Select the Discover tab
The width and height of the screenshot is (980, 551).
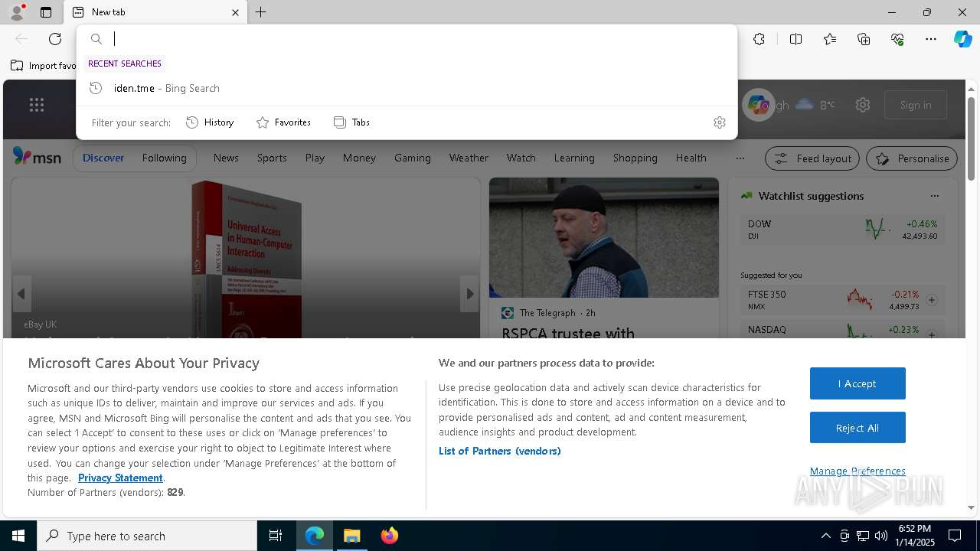(x=103, y=158)
